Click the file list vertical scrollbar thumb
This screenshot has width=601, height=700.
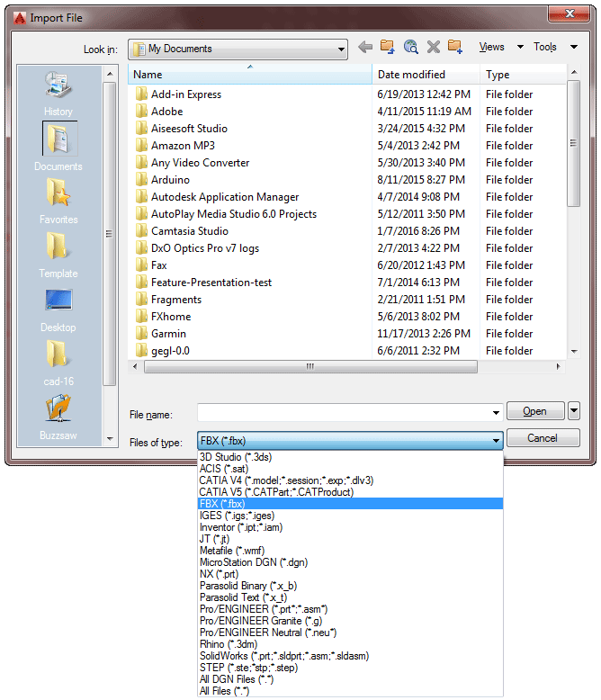(574, 143)
